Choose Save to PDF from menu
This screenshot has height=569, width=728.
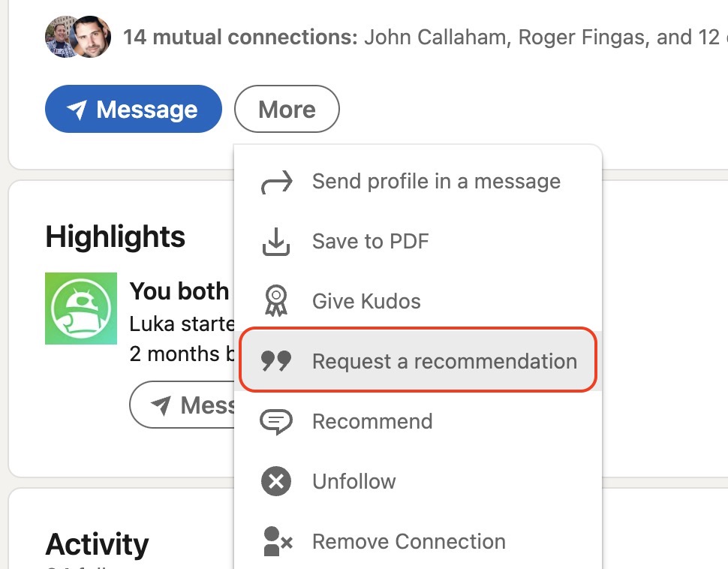[370, 242]
